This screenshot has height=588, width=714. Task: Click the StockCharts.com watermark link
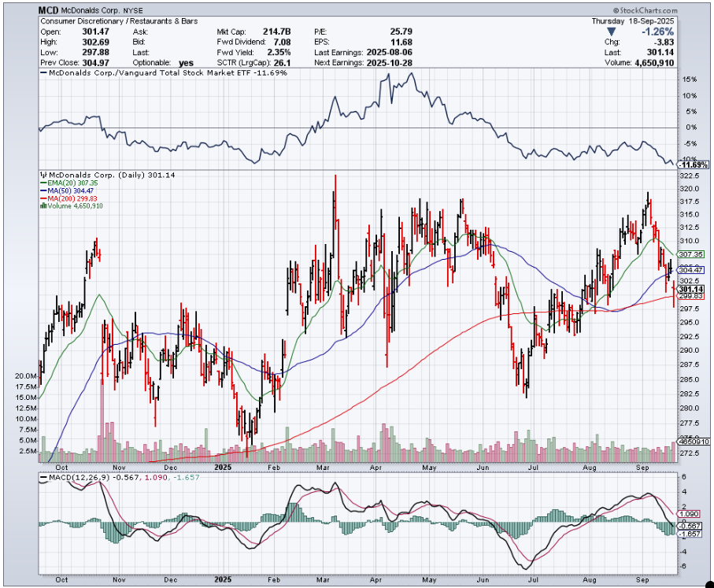(644, 10)
